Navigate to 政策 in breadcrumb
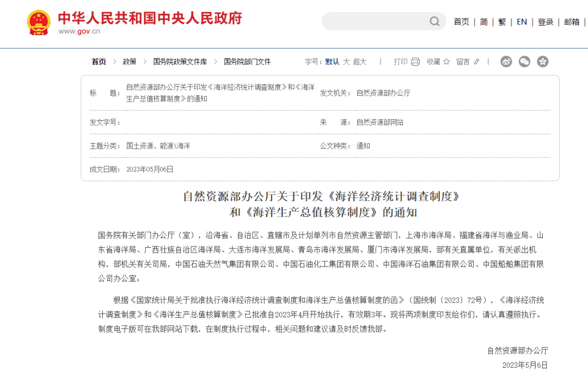 (x=130, y=62)
